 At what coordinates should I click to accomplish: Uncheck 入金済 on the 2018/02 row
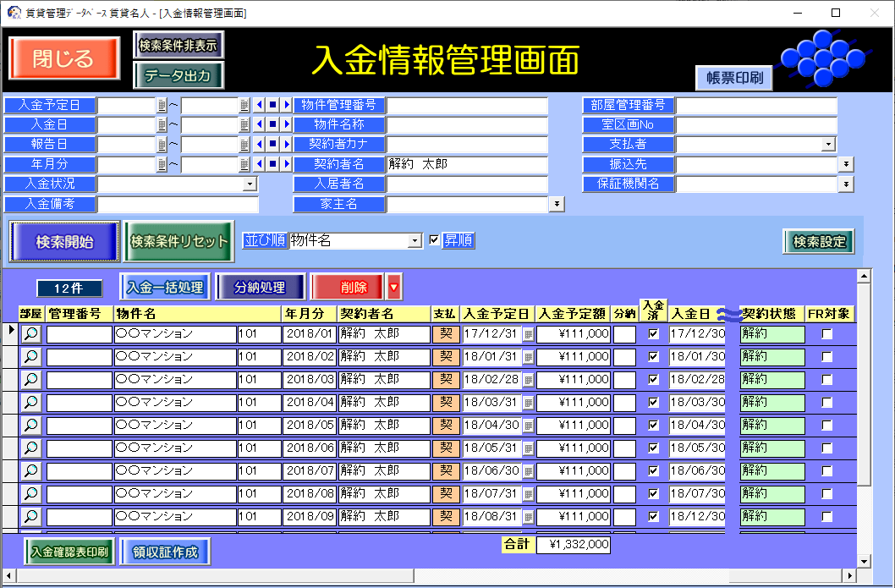coord(652,357)
